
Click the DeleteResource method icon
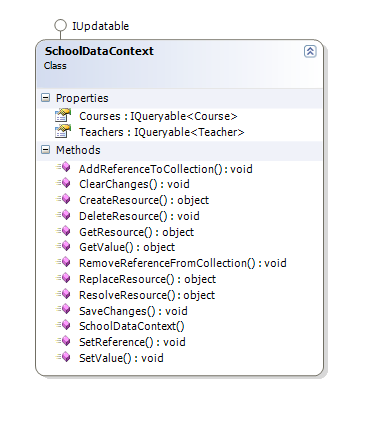click(x=63, y=215)
